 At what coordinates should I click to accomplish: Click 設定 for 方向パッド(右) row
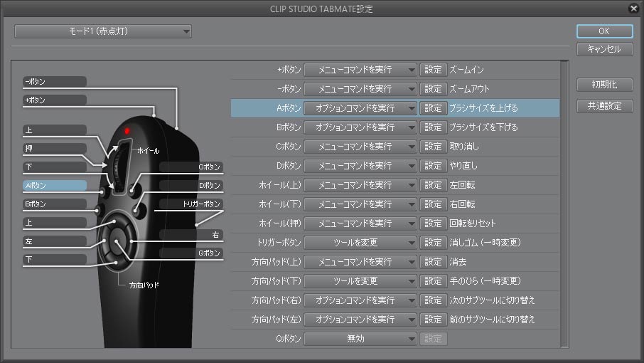pos(434,300)
